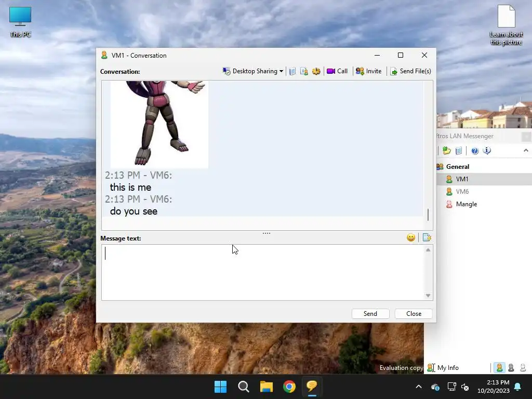
Task: Open message history notebook icon in conversation toolbar
Action: coord(292,71)
